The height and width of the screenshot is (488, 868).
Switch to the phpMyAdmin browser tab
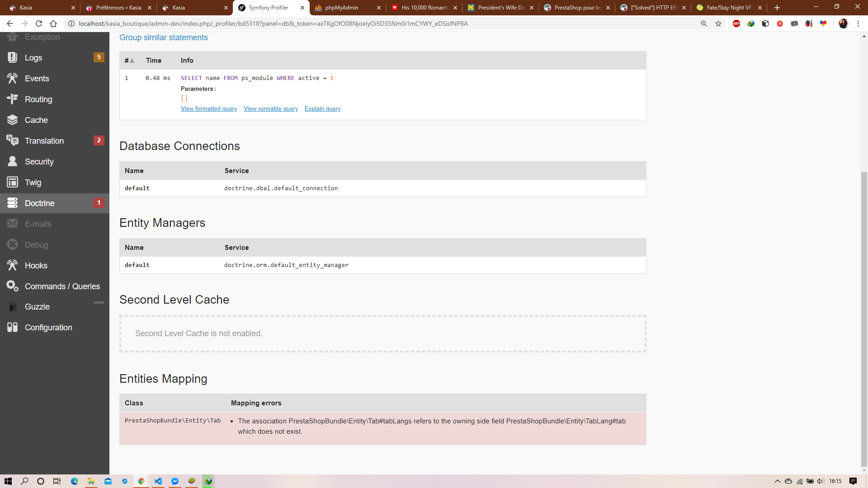point(341,8)
